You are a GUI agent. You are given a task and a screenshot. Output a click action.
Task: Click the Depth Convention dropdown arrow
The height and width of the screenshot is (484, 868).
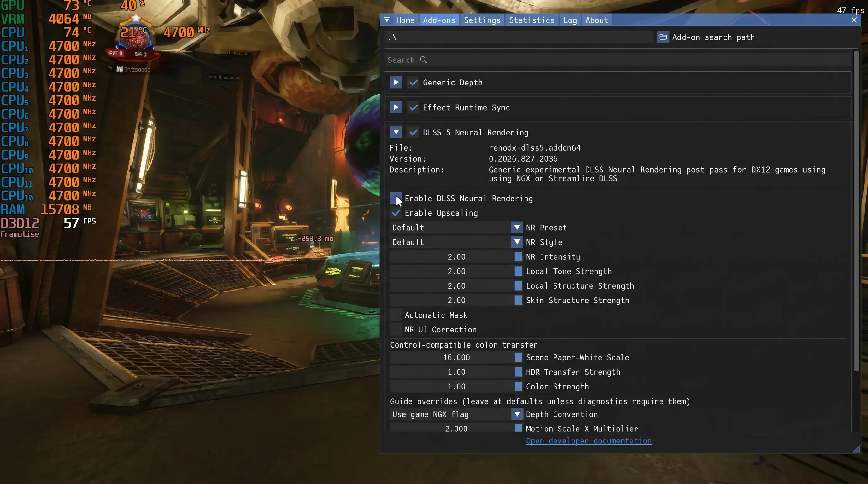pos(517,414)
